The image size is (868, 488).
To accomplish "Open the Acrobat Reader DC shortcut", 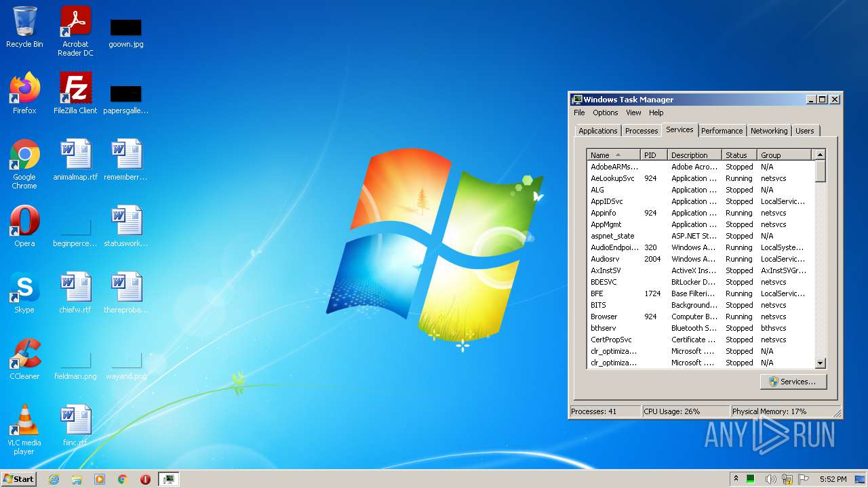I will [x=75, y=31].
